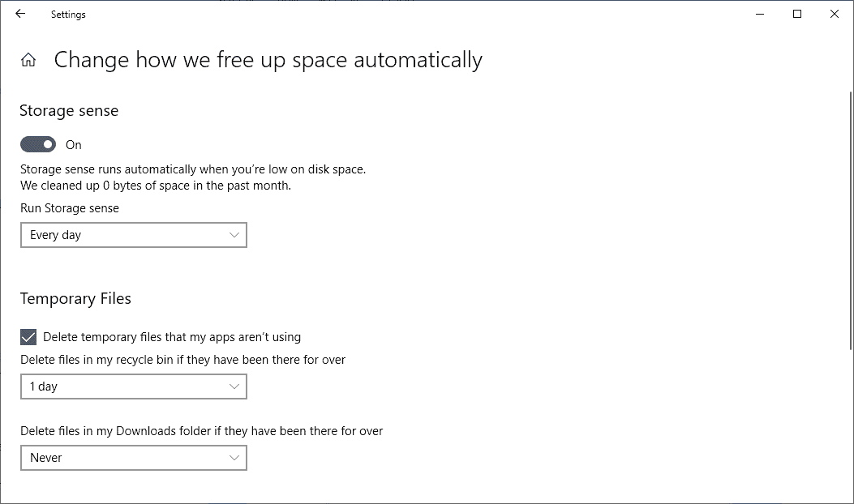This screenshot has height=504, width=854.
Task: Open the recycle bin deletion period dropdown
Action: (x=133, y=387)
